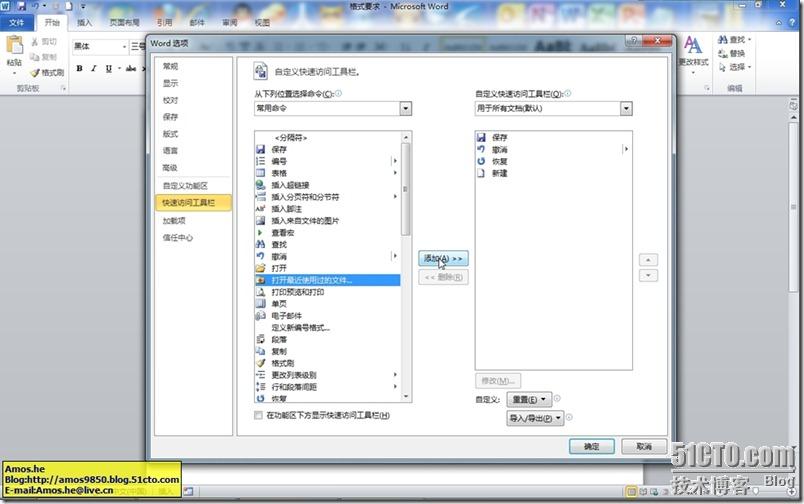Viewport: 804px width, 504px height.
Task: Click the command list scroll down arrow
Action: coord(406,396)
